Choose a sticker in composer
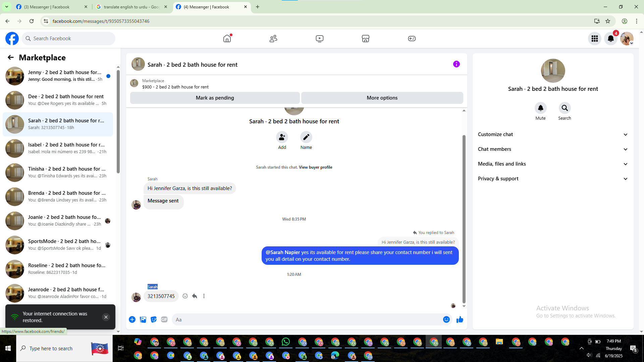The image size is (644, 362). [x=154, y=319]
